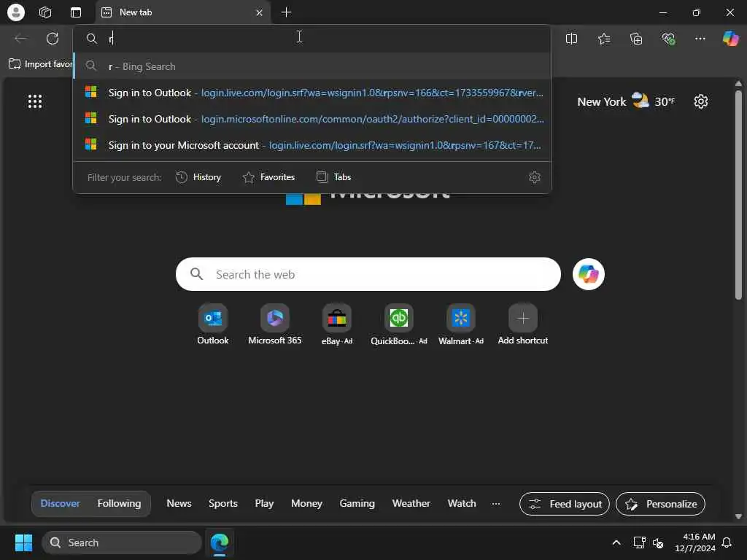
Task: Click Import favorites in the bookmarks bar
Action: 41,64
